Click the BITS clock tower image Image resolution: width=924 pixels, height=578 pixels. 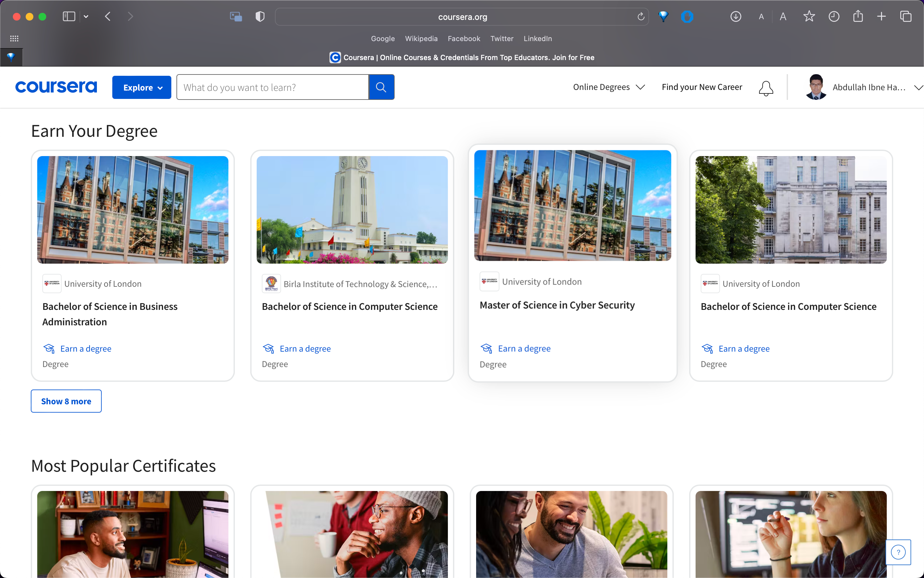click(x=352, y=209)
